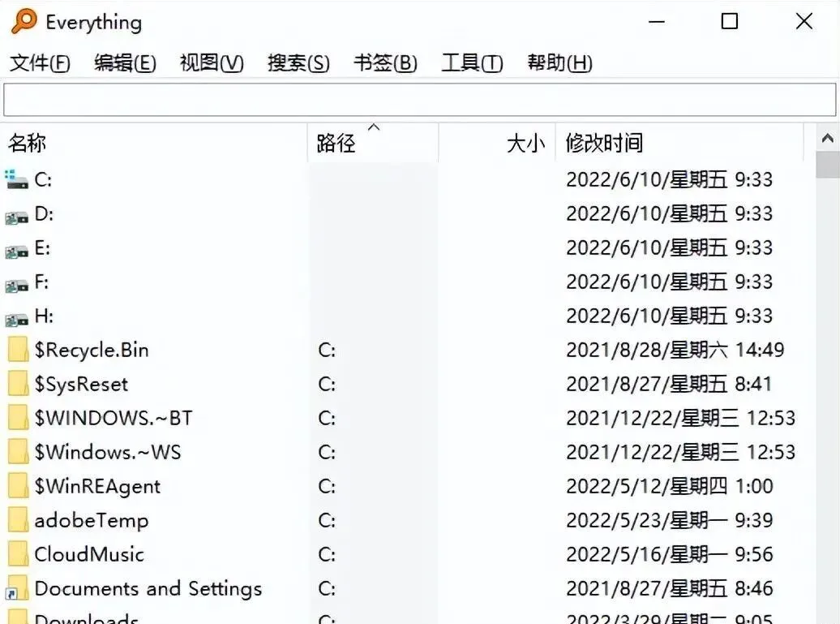Click the date 2021/8/27/星期五 8:41

[669, 384]
